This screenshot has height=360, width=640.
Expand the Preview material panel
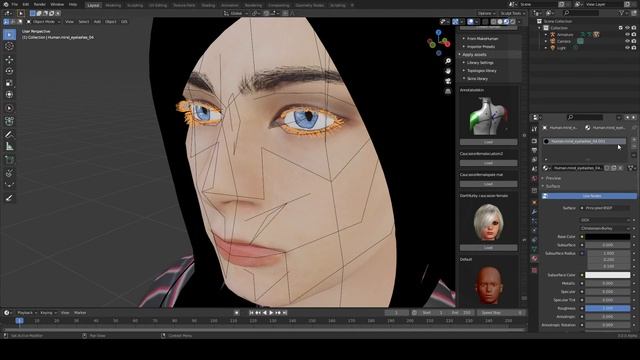click(x=553, y=178)
